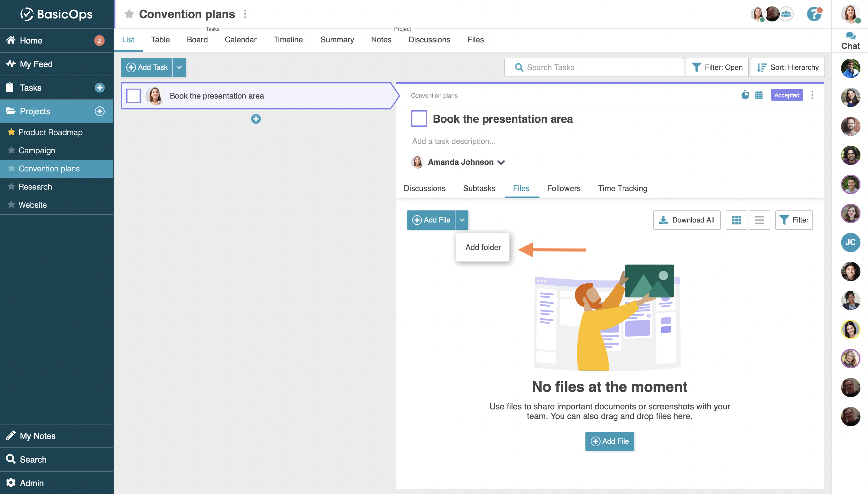Open the project Notes tab

(x=381, y=40)
